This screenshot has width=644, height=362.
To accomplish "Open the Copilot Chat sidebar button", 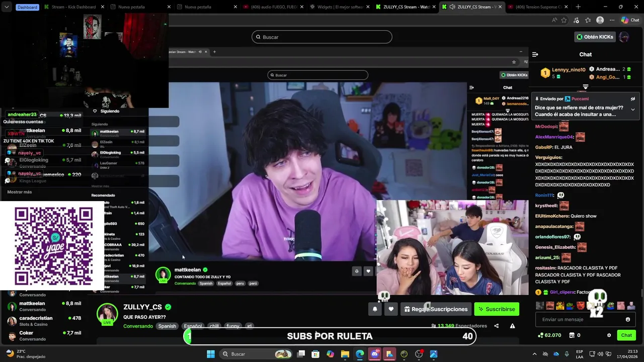I will (x=629, y=20).
